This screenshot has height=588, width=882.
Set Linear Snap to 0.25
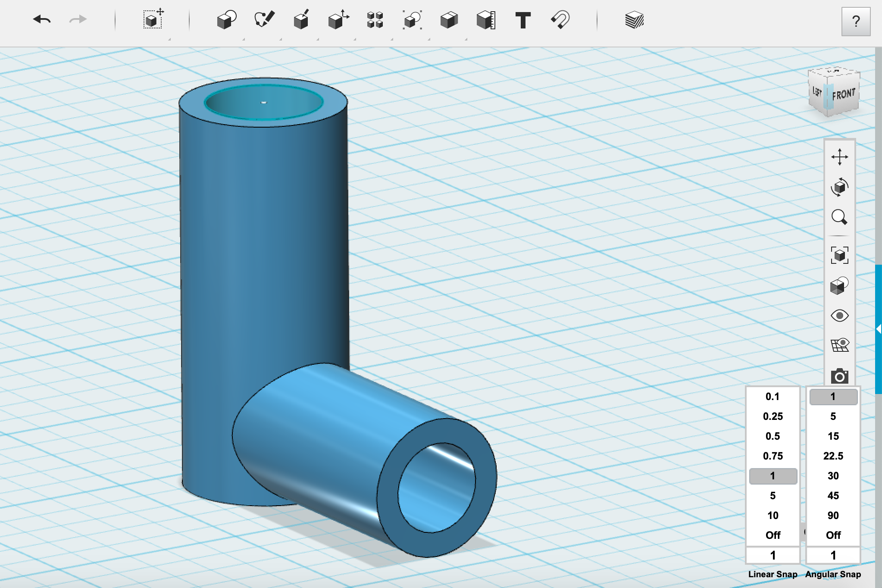[x=773, y=416]
